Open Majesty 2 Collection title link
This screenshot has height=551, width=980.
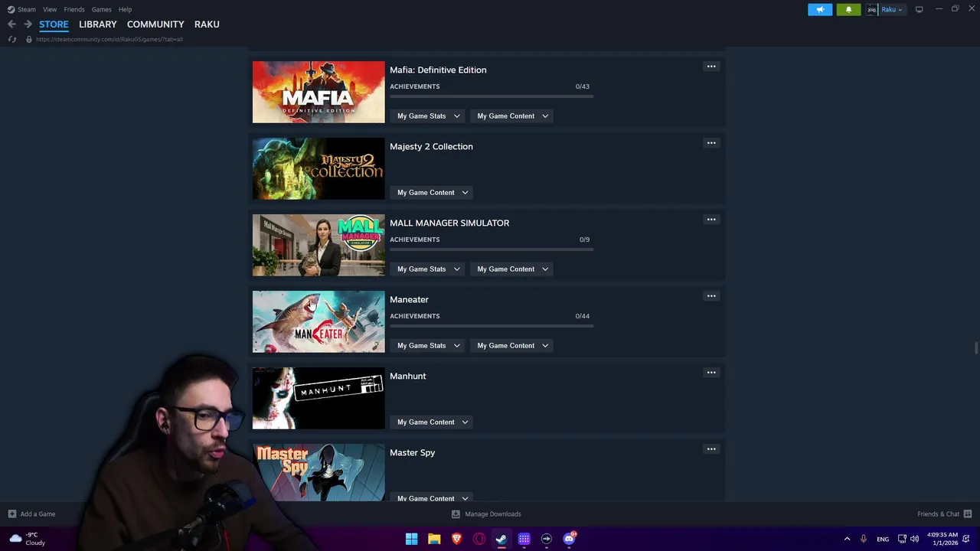coord(431,146)
